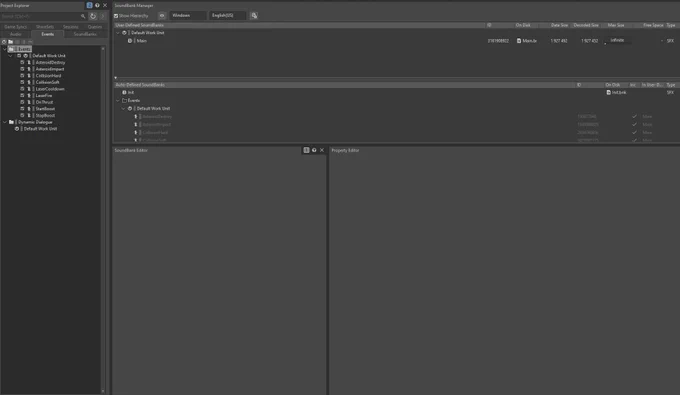The width and height of the screenshot is (680, 395).
Task: Click the event icon for AsteroidImpact in Explorer
Action: tap(29, 69)
